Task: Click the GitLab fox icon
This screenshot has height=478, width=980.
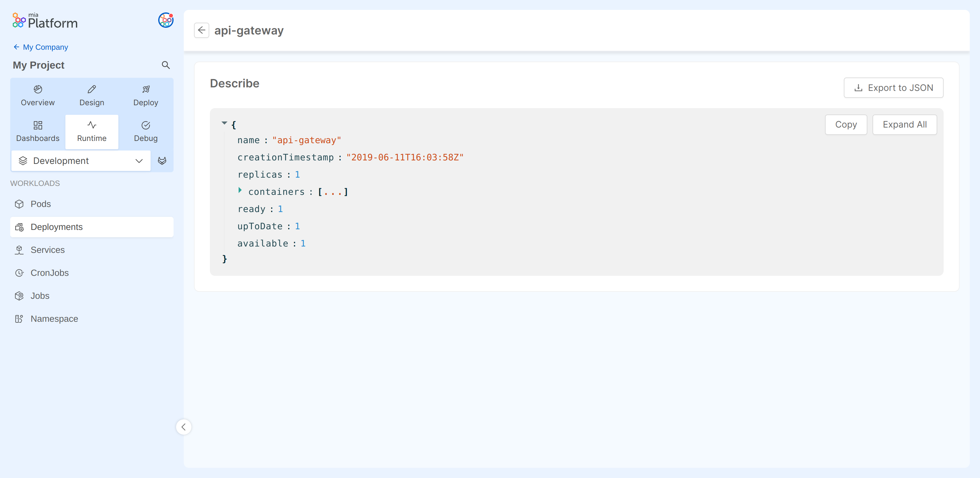Action: pyautogui.click(x=162, y=161)
